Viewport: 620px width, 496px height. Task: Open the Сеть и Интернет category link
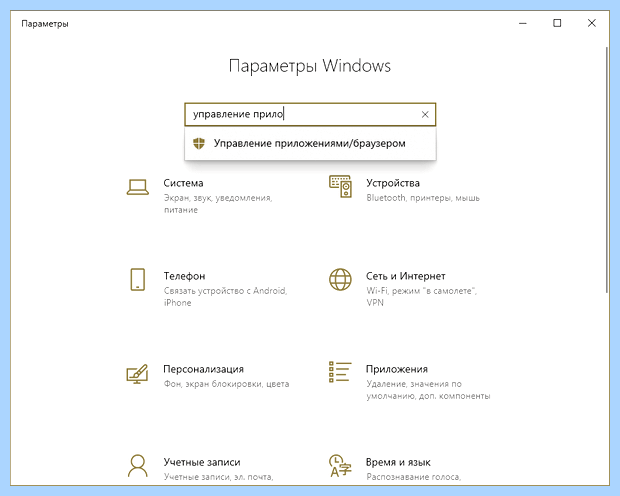406,276
